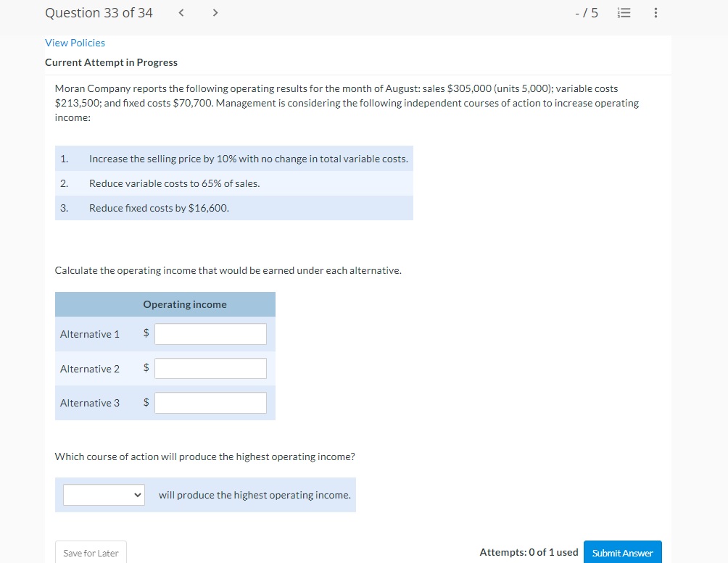Open the question list icon
The image size is (728, 563).
pos(624,12)
